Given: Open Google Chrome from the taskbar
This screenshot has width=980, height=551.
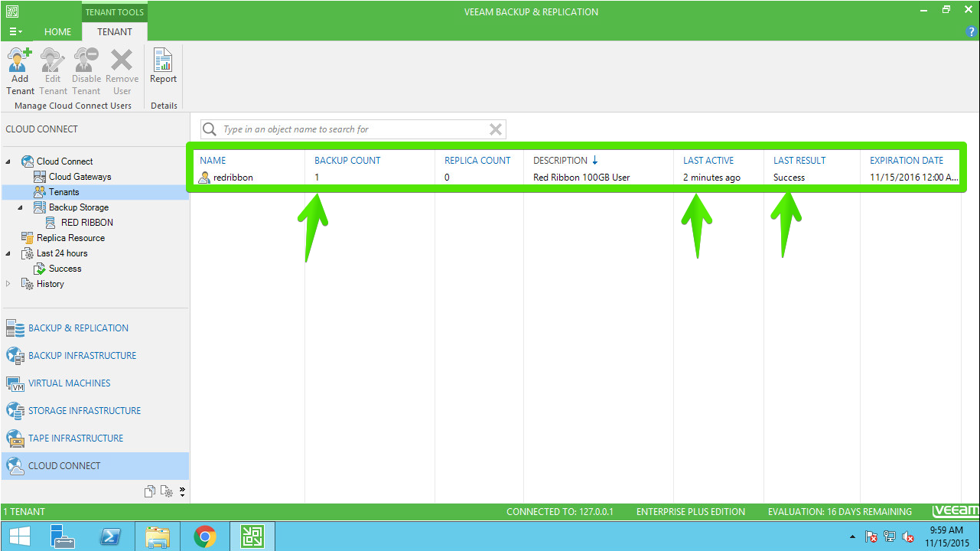Looking at the screenshot, I should pos(204,536).
